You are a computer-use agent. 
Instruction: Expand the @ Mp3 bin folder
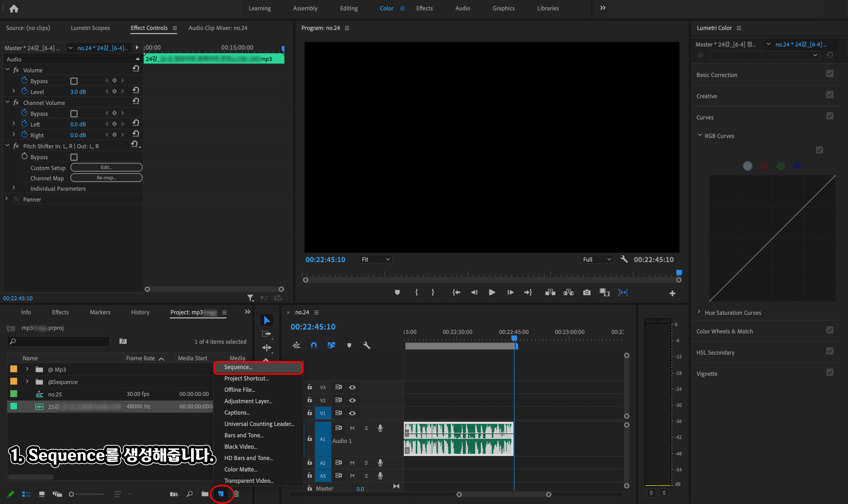pyautogui.click(x=27, y=369)
